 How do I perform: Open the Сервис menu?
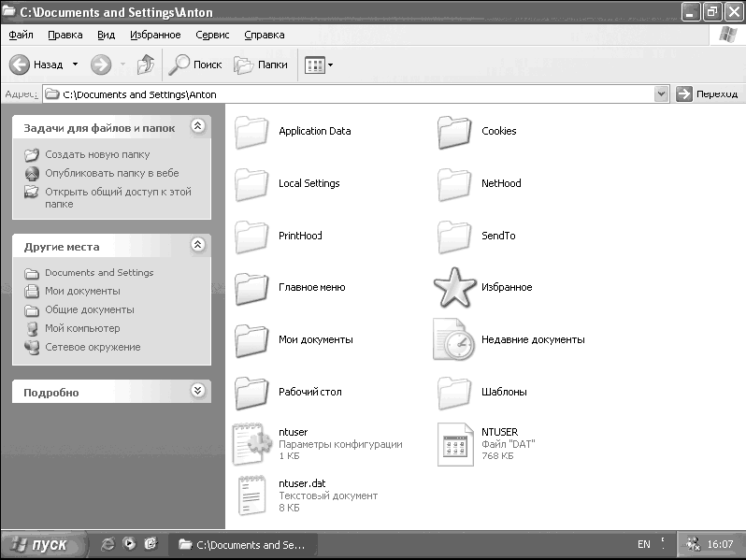[212, 35]
